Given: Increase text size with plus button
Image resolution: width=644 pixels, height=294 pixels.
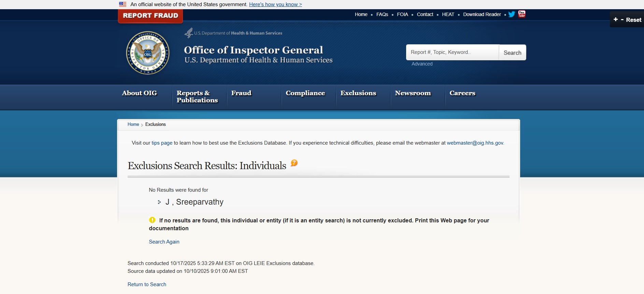Looking at the screenshot, I should [x=616, y=19].
